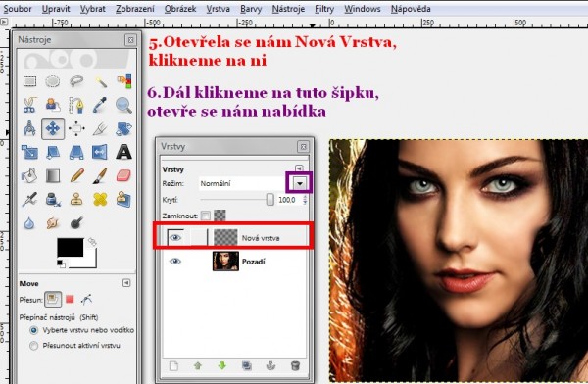Viewport: 588px width, 384px height.
Task: Set Move tool to affect layers
Action: pos(53,299)
